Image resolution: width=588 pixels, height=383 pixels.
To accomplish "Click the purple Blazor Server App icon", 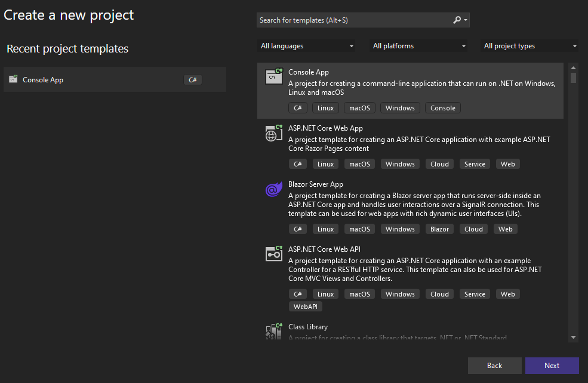I will pyautogui.click(x=273, y=189).
